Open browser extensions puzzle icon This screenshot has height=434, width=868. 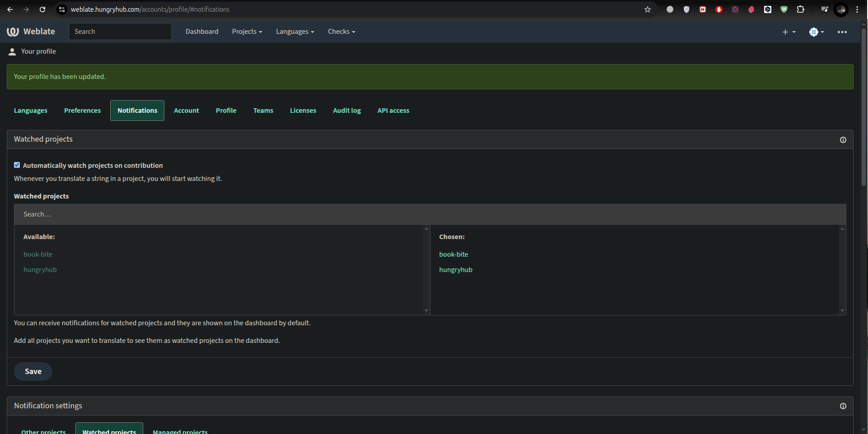click(800, 9)
